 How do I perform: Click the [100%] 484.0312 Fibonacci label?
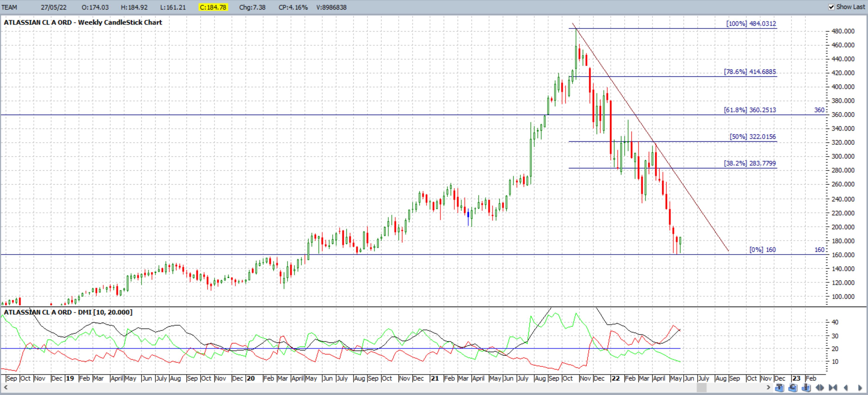pos(751,24)
